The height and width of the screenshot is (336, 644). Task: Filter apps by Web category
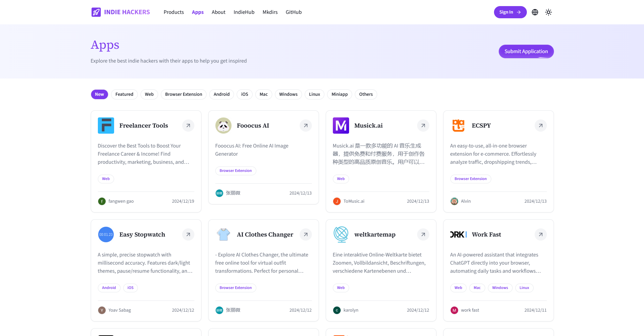pos(149,94)
